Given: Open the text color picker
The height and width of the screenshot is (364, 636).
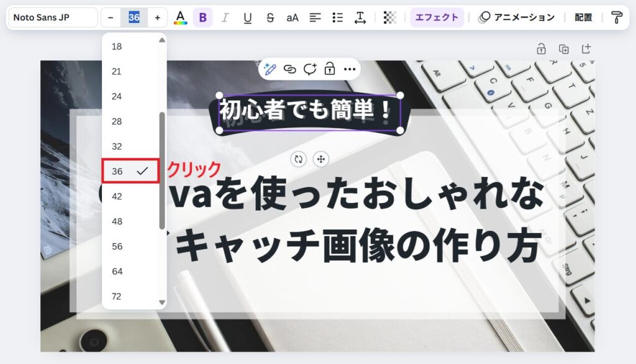Looking at the screenshot, I should (180, 17).
